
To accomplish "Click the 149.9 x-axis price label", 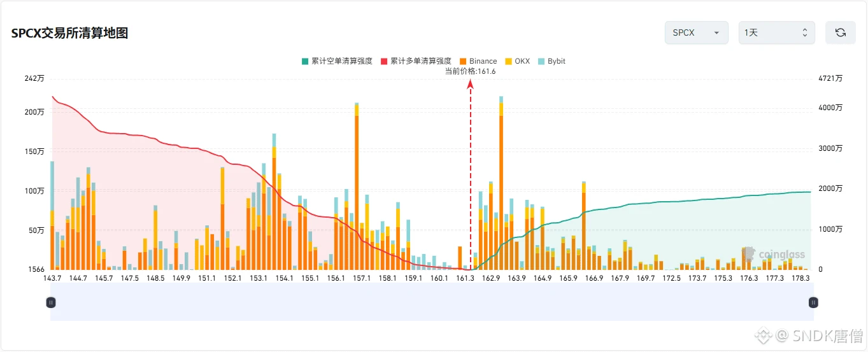I will point(181,278).
